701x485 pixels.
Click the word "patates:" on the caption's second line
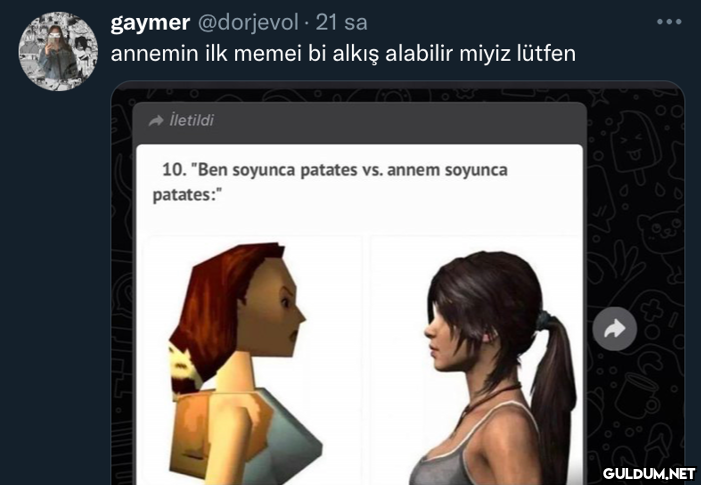pos(188,195)
